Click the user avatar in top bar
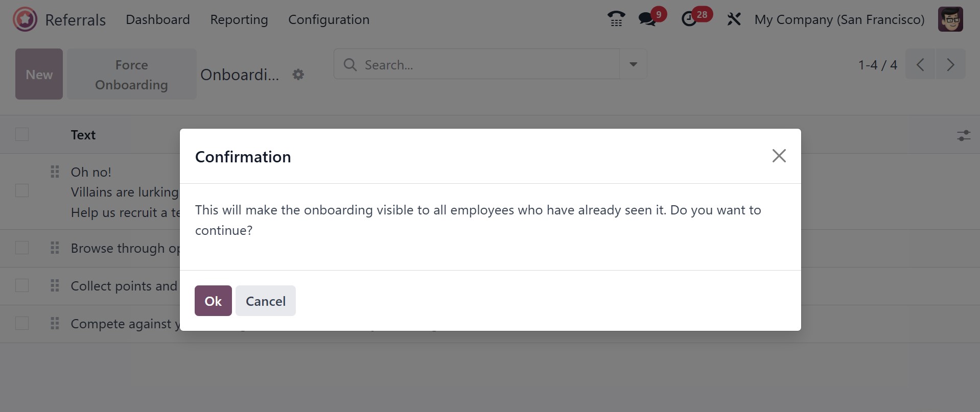980x412 pixels. 950,19
